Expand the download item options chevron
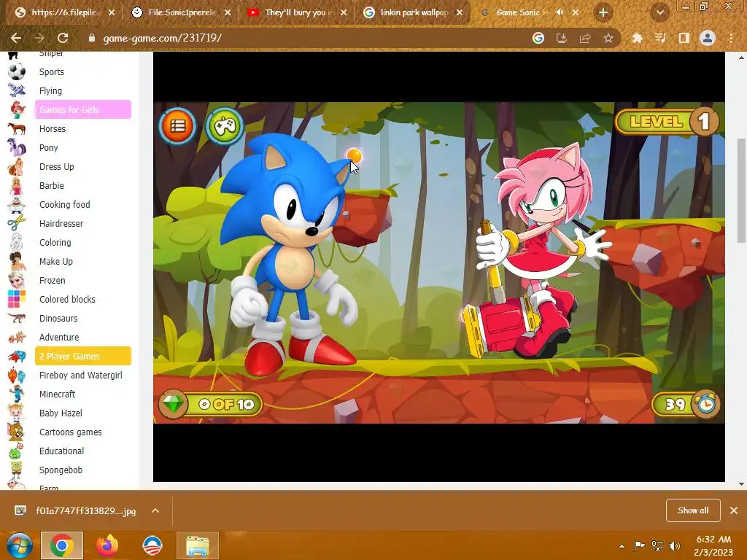Screen dimensions: 747x560 pos(155,510)
